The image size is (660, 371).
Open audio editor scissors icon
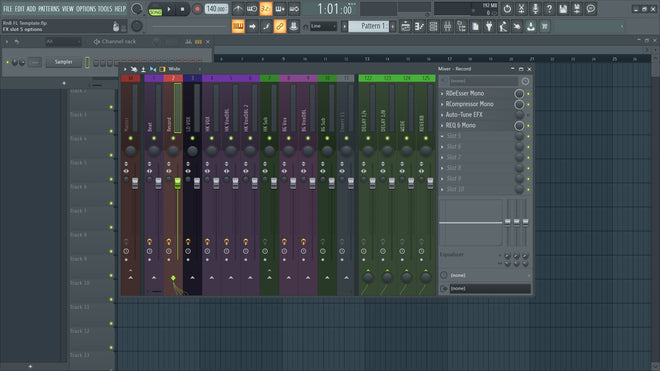pos(521,9)
